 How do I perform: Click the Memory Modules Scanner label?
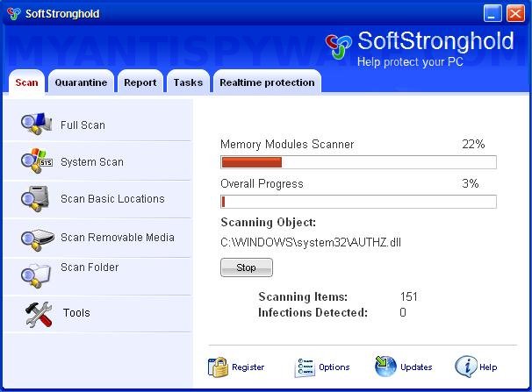coord(287,144)
